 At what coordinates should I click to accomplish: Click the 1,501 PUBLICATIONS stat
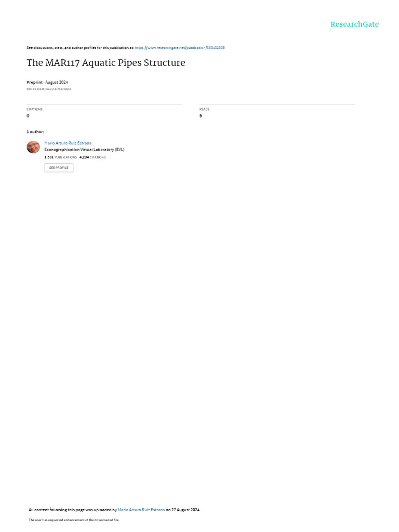[x=61, y=157]
